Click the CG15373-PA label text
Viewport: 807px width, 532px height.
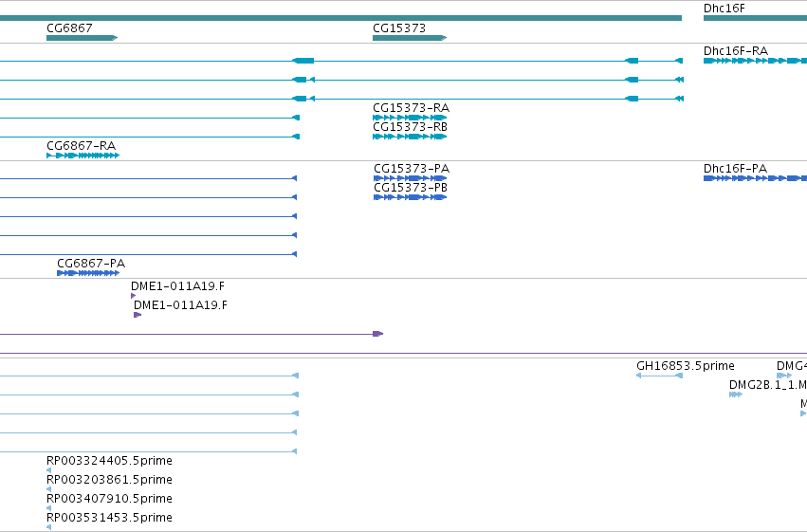tap(412, 169)
